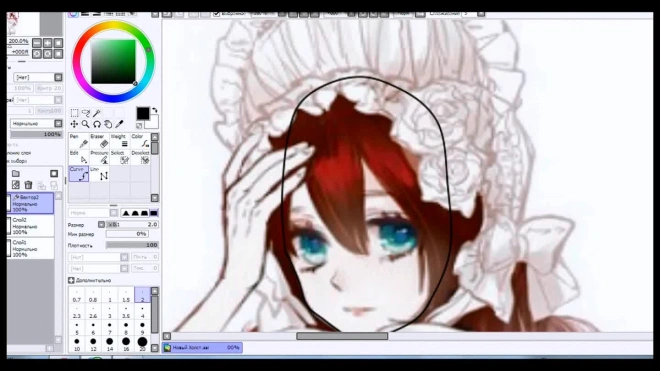Image resolution: width=660 pixels, height=371 pixels.
Task: Select the magic wand tool
Action: coord(97,113)
